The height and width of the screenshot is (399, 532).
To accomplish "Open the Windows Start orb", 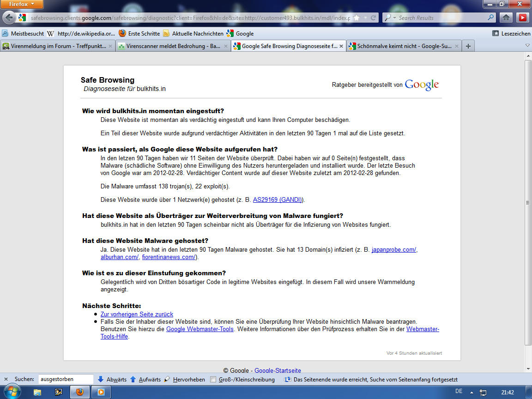I will pyautogui.click(x=12, y=392).
